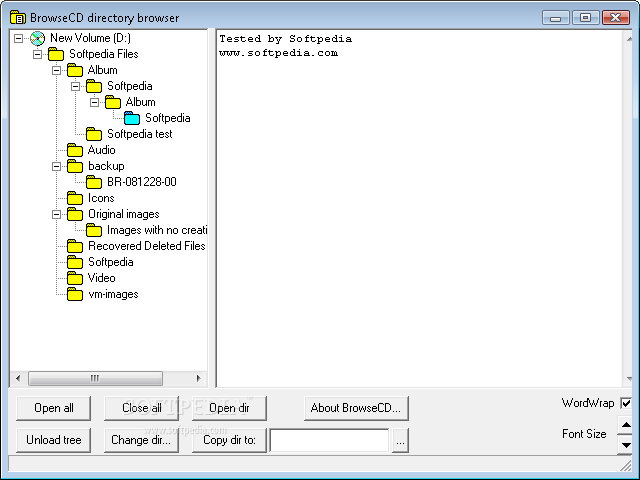This screenshot has width=640, height=480.
Task: Select the Softpedia test label
Action: [x=140, y=134]
